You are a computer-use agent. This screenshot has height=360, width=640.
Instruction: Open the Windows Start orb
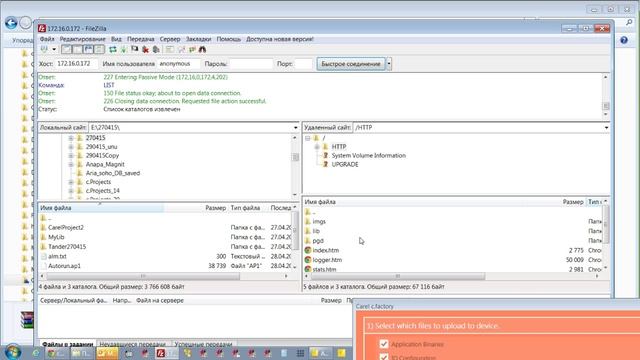pos(13,352)
